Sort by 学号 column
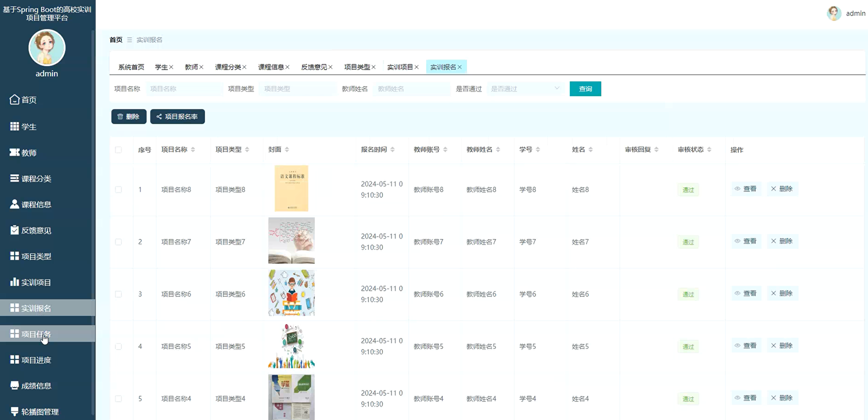The height and width of the screenshot is (420, 868). (538, 150)
